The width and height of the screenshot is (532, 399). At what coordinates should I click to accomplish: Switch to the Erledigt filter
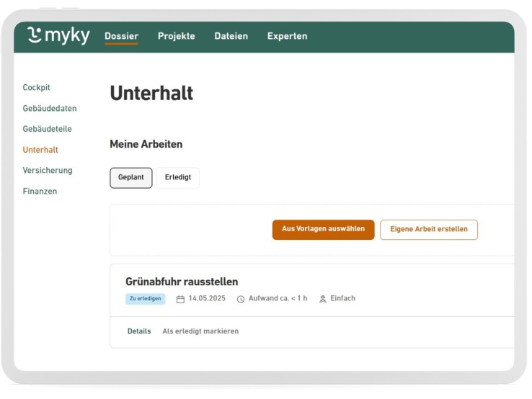[177, 178]
